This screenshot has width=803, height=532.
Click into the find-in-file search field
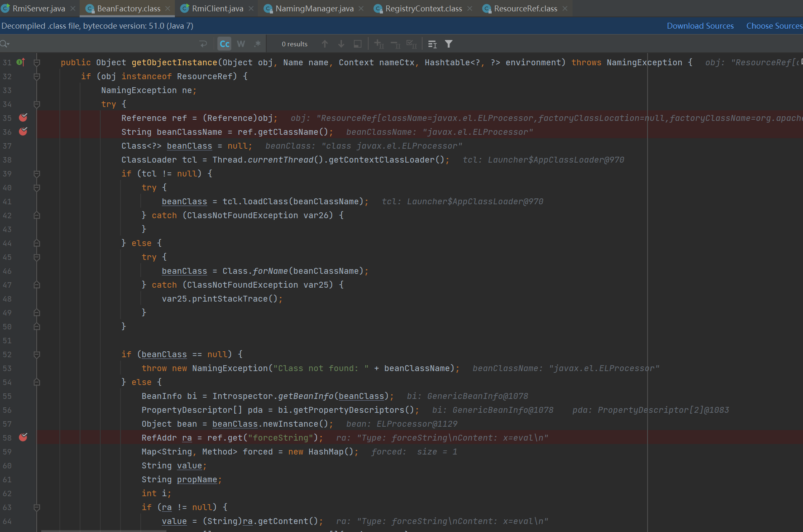103,44
